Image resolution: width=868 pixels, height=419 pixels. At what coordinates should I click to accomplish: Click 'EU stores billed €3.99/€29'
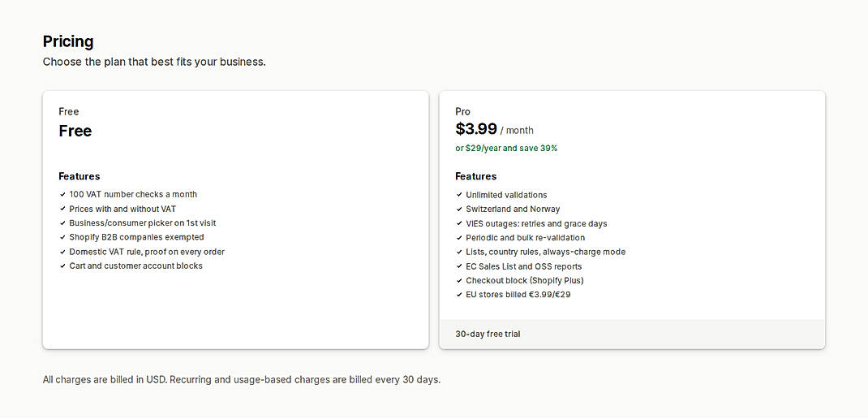click(518, 295)
